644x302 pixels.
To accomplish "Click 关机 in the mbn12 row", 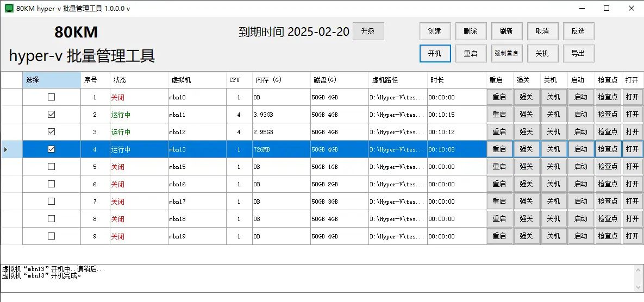I will [554, 131].
